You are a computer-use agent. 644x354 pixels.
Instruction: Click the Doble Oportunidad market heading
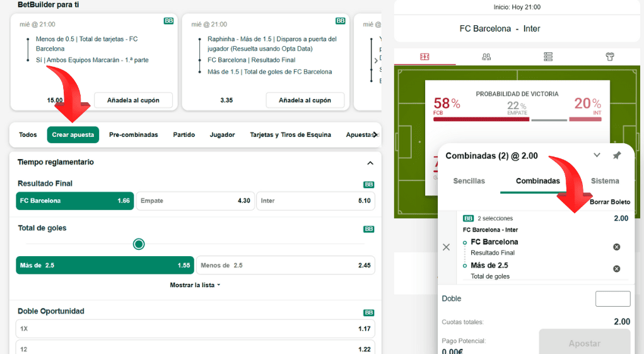[51, 311]
